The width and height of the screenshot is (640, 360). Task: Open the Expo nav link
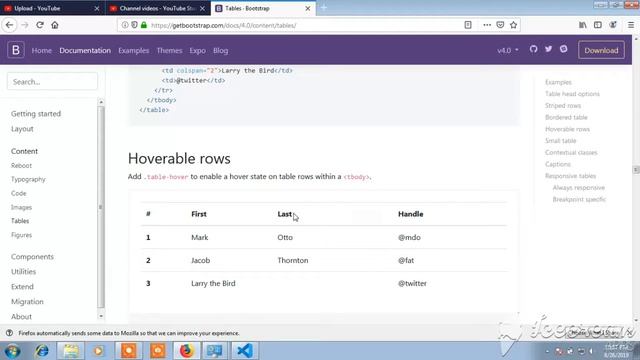(x=198, y=51)
